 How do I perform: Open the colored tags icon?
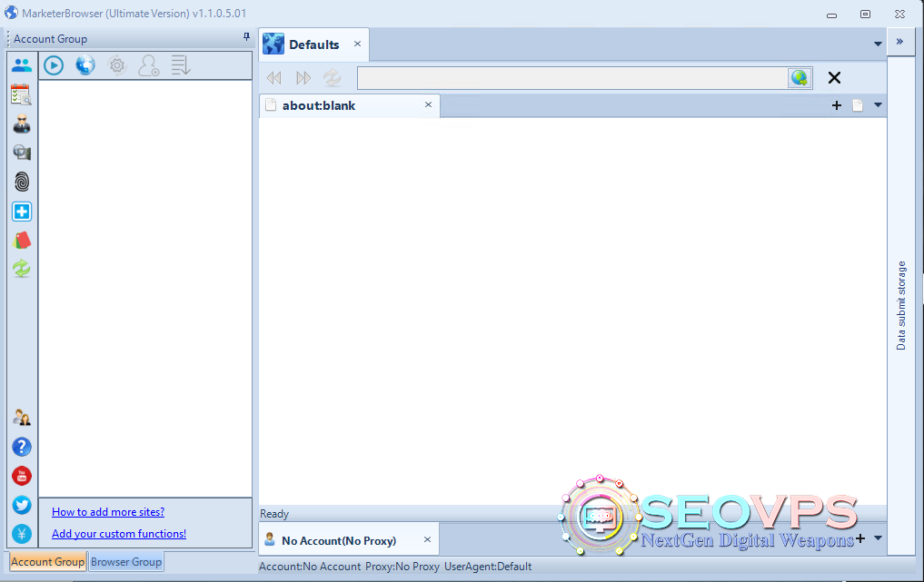22,241
